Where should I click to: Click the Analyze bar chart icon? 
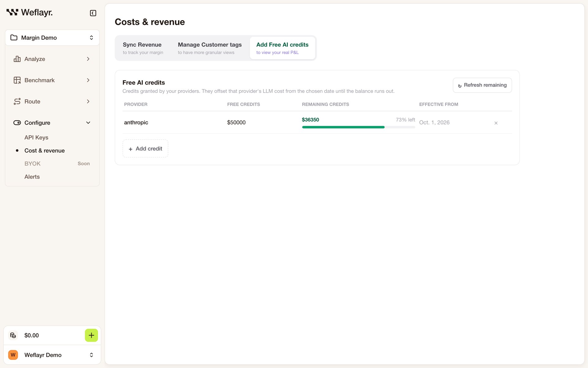click(x=17, y=59)
